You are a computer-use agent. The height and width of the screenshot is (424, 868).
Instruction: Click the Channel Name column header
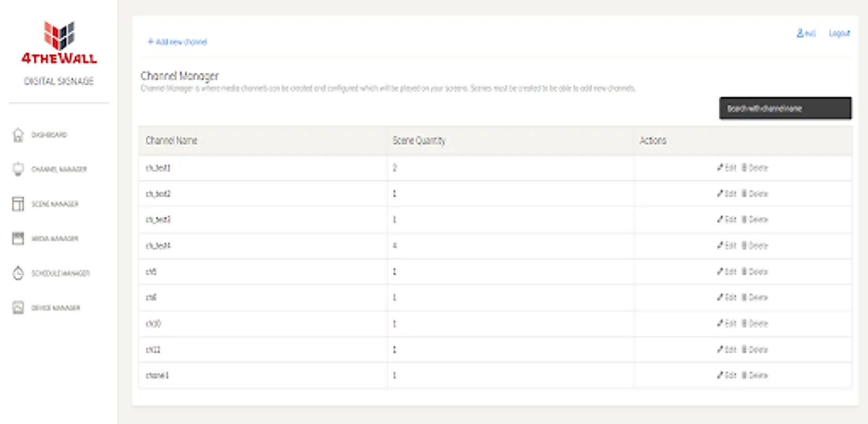(171, 140)
